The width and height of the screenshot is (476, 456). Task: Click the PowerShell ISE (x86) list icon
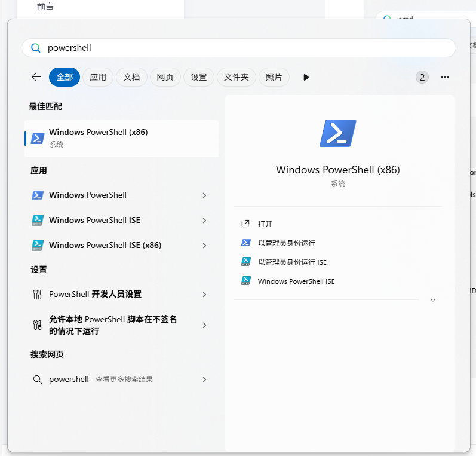[38, 245]
